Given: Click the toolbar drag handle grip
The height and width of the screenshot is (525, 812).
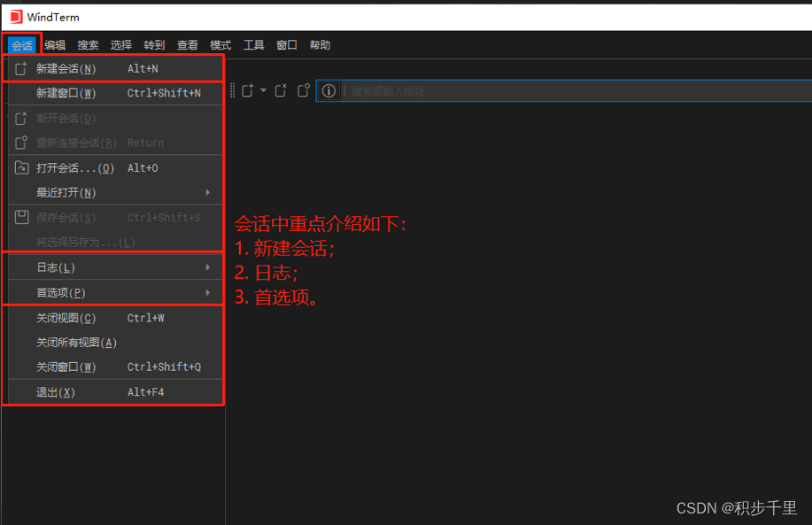Looking at the screenshot, I should pyautogui.click(x=233, y=90).
